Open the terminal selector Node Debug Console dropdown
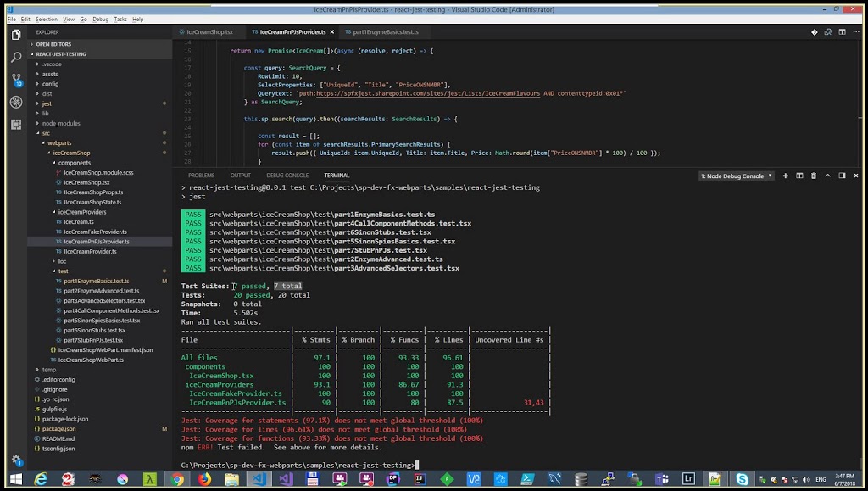The height and width of the screenshot is (491, 868). coord(737,176)
